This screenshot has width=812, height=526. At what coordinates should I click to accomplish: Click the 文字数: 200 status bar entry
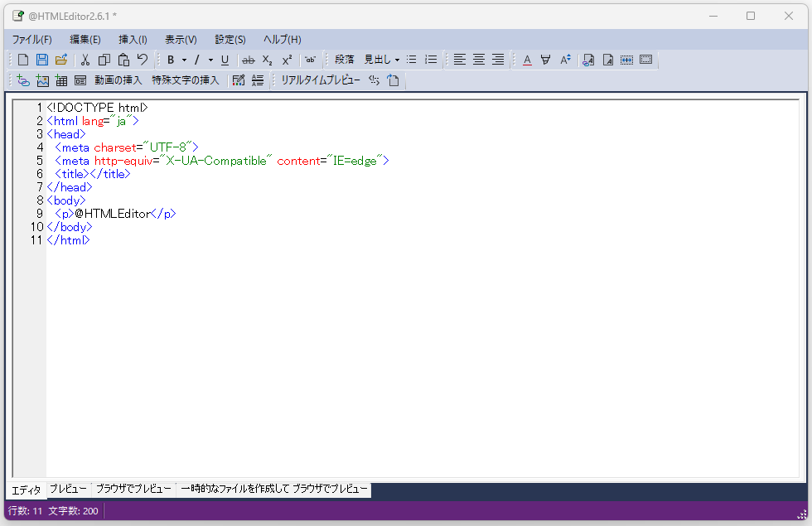(x=73, y=512)
